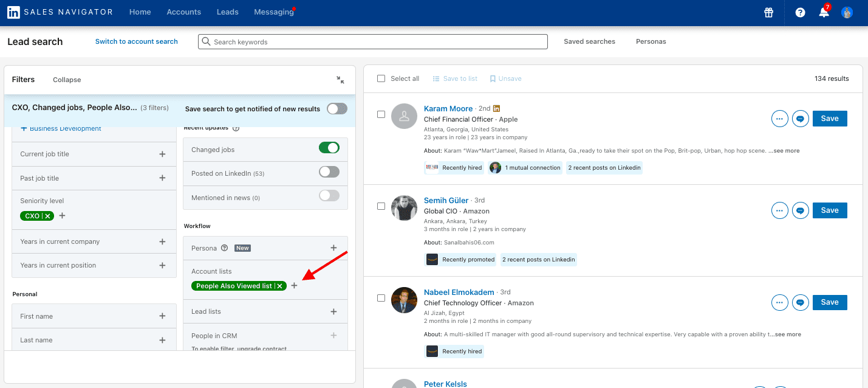Click the Save to list icon button
This screenshot has height=388, width=868.
tap(455, 78)
